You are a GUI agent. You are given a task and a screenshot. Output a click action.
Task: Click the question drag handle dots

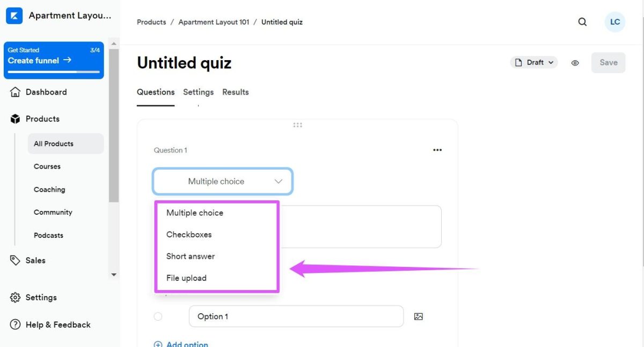tap(298, 125)
